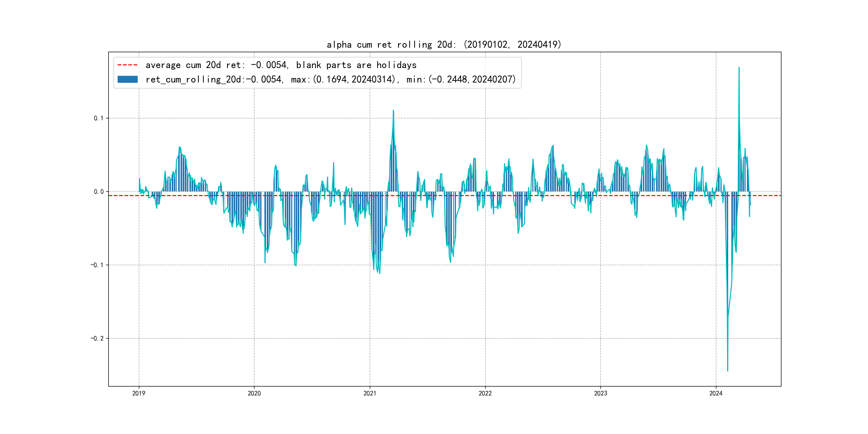Click the tall spike tip in early 2021
This screenshot has width=868, height=434.
(x=393, y=110)
